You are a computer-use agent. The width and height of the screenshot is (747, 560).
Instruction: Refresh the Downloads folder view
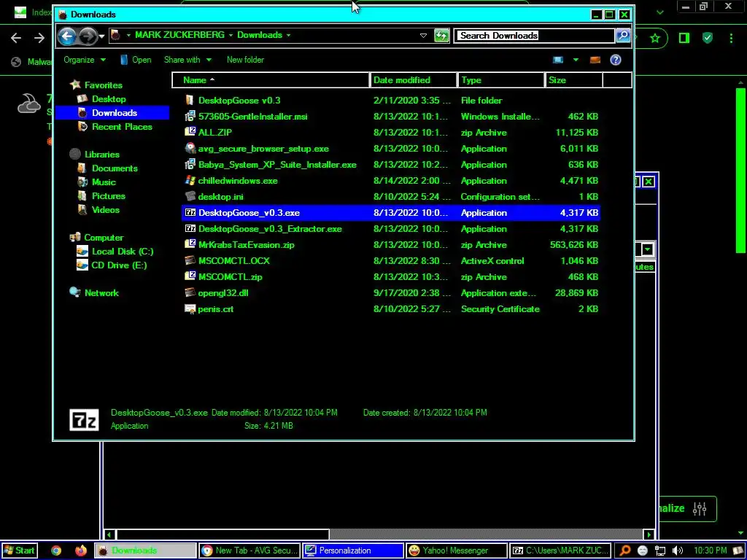click(x=441, y=36)
